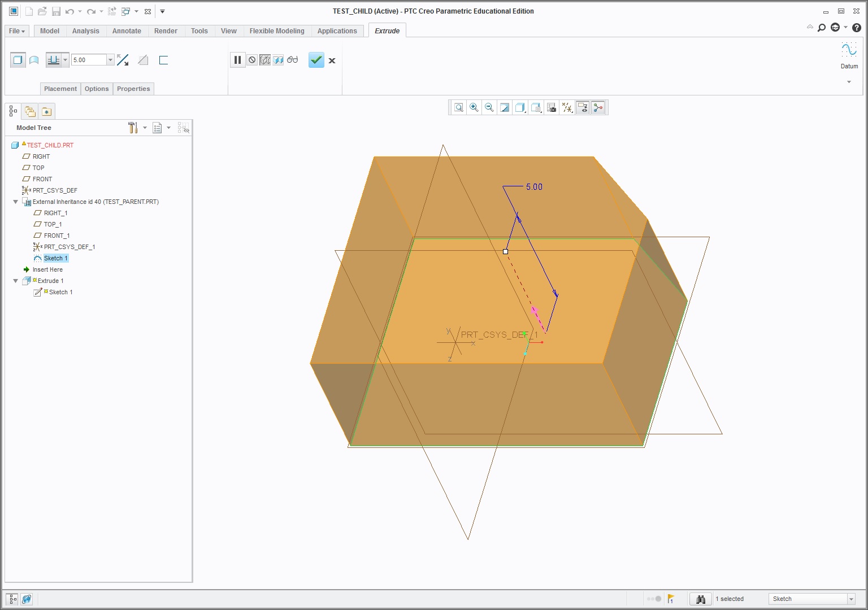Open Model Tree settings hammer menu
Viewport: 868px width, 610px height.
click(133, 128)
